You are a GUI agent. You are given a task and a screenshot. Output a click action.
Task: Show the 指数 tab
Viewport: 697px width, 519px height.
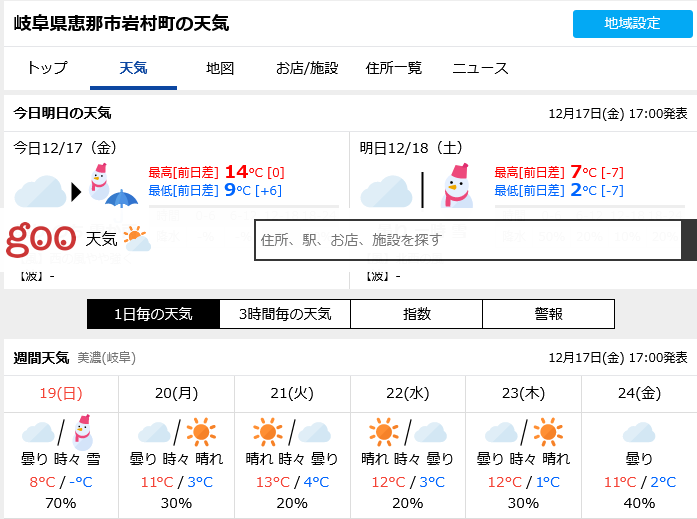416,314
